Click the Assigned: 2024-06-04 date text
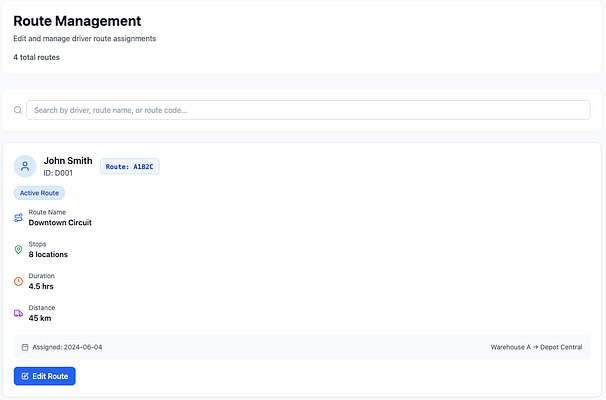Image resolution: width=606 pixels, height=400 pixels. click(67, 347)
